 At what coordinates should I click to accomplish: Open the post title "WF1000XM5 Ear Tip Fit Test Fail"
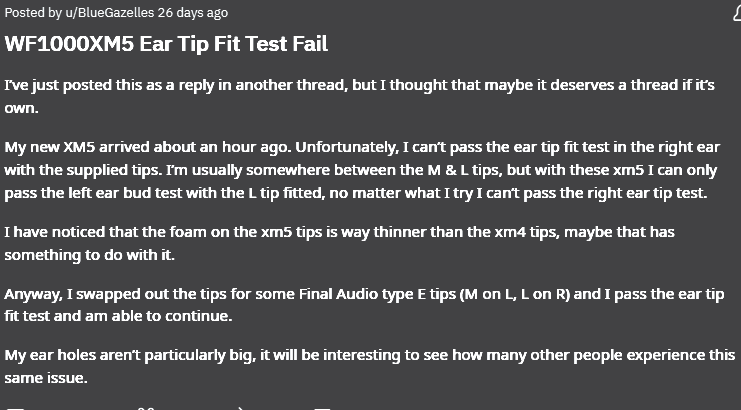166,44
